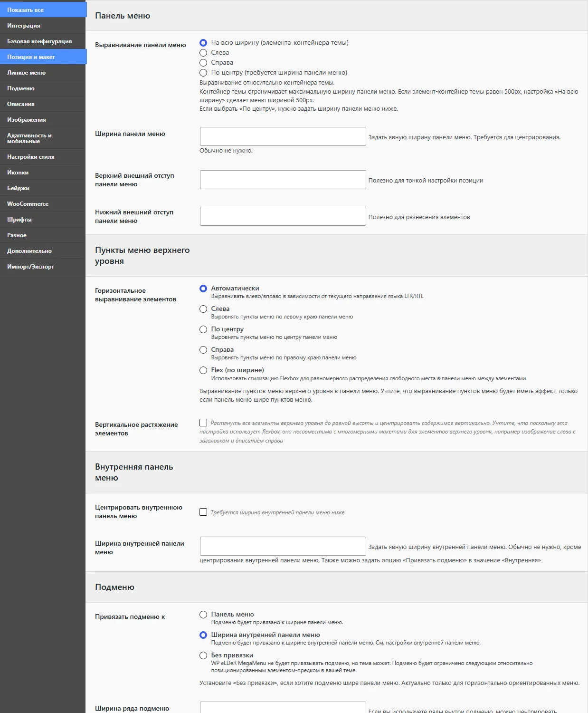Focus Ширина внутренней панели меню input field
588x713 pixels.
pos(283,546)
